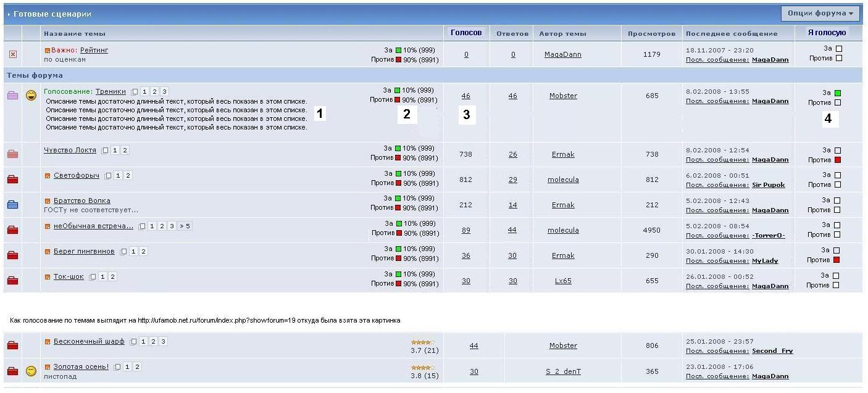Tick the Против checkbox for Светофорыч
This screenshot has height=393, width=868.
point(837,184)
